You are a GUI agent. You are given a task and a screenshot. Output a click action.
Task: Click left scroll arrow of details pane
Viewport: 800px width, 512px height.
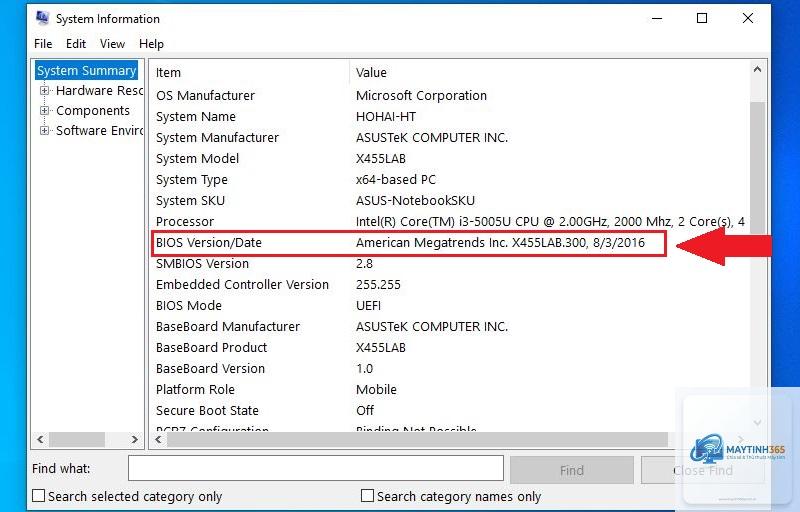(x=159, y=439)
